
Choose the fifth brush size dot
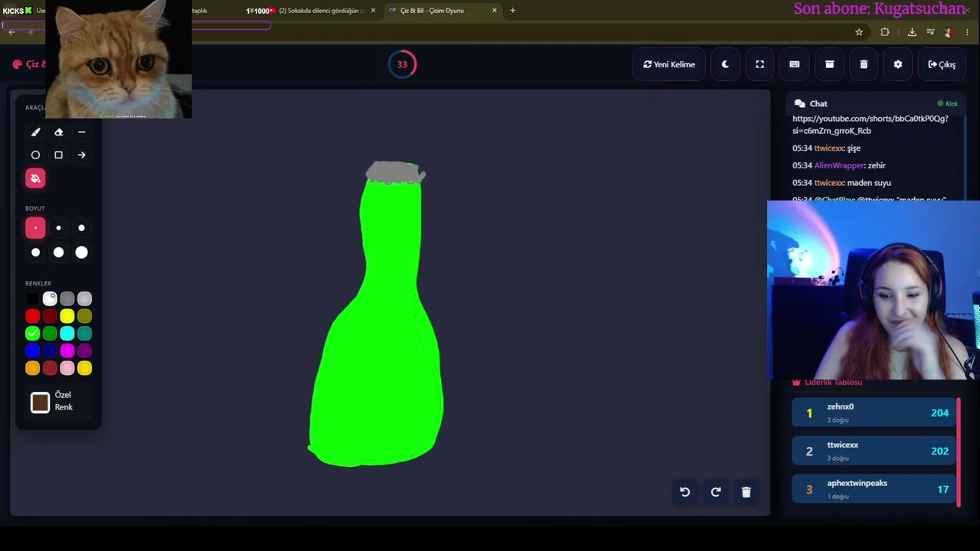(x=58, y=253)
